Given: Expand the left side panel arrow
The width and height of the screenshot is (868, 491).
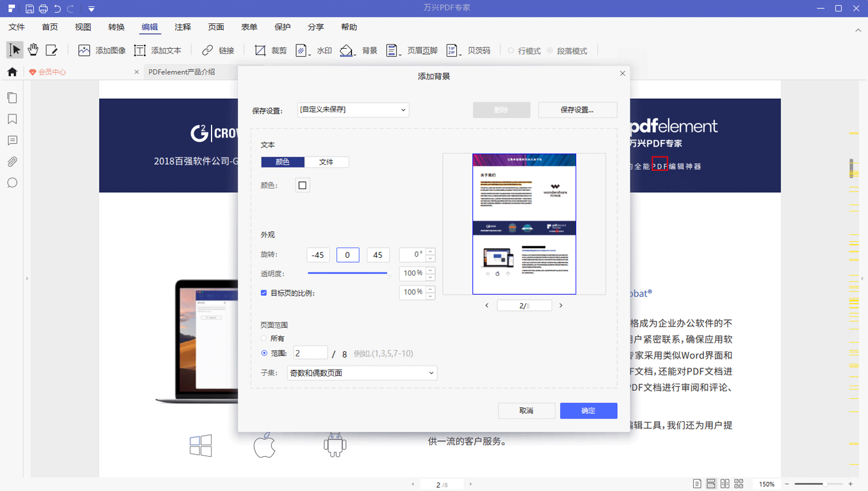Looking at the screenshot, I should pyautogui.click(x=27, y=278).
